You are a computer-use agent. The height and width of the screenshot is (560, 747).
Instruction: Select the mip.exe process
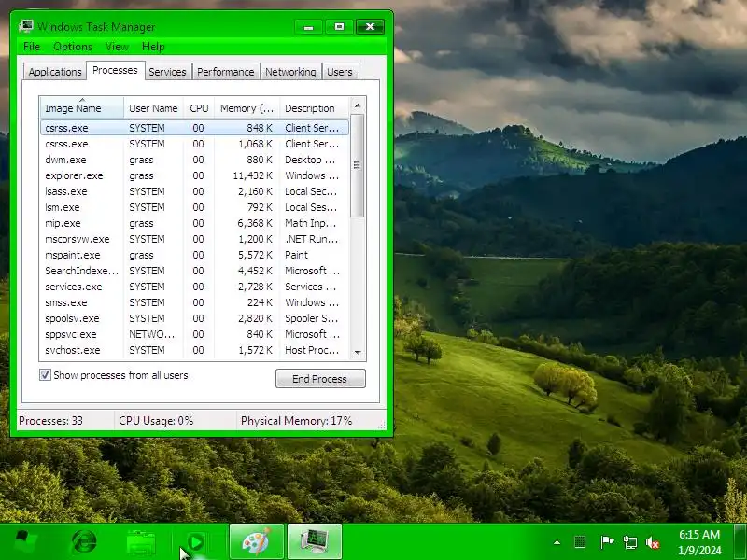195,223
